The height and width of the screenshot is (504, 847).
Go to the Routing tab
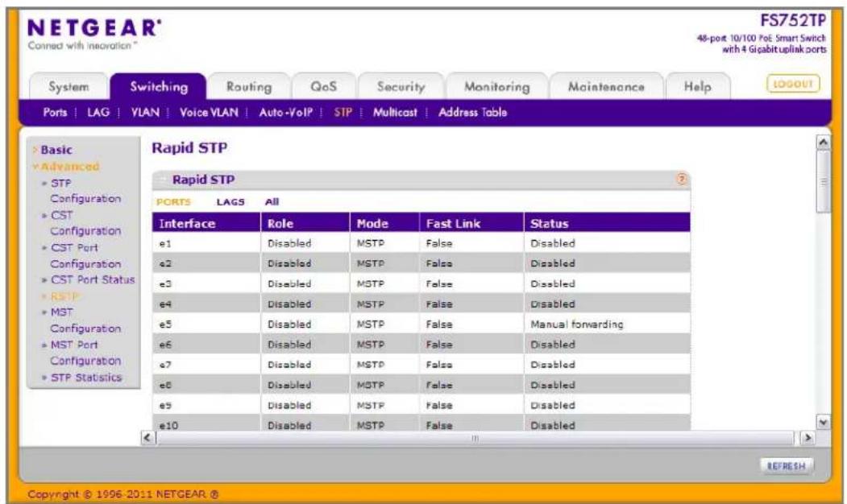pyautogui.click(x=249, y=86)
